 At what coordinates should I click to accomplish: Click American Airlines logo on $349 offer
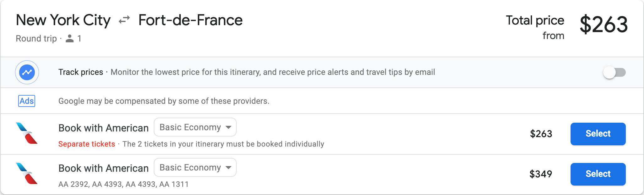[27, 174]
